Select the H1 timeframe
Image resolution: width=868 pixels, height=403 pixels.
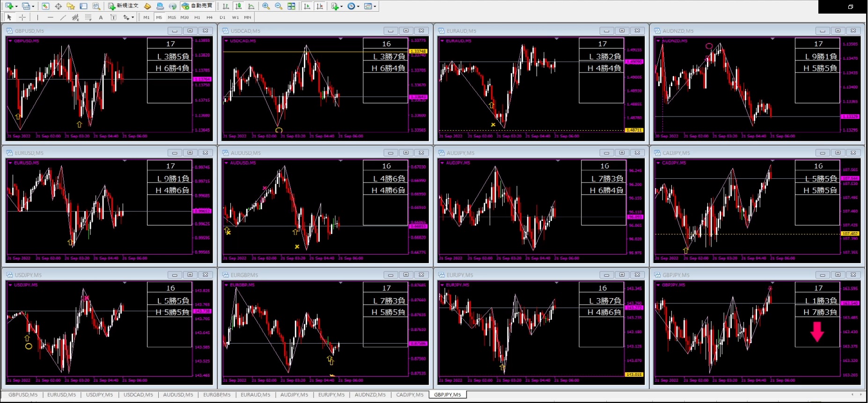coord(197,17)
